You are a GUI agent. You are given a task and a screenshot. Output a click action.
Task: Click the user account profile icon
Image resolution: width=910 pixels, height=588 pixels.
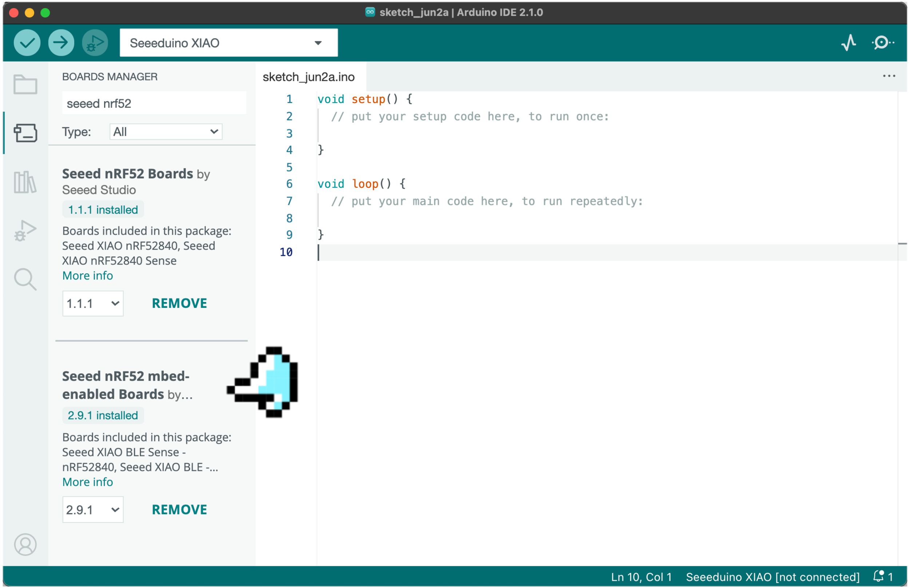[x=25, y=544]
